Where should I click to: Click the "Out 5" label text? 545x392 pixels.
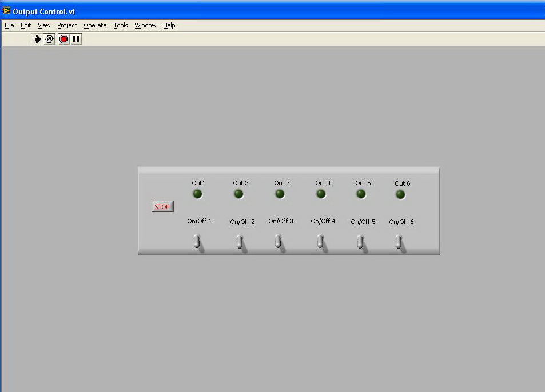click(363, 183)
